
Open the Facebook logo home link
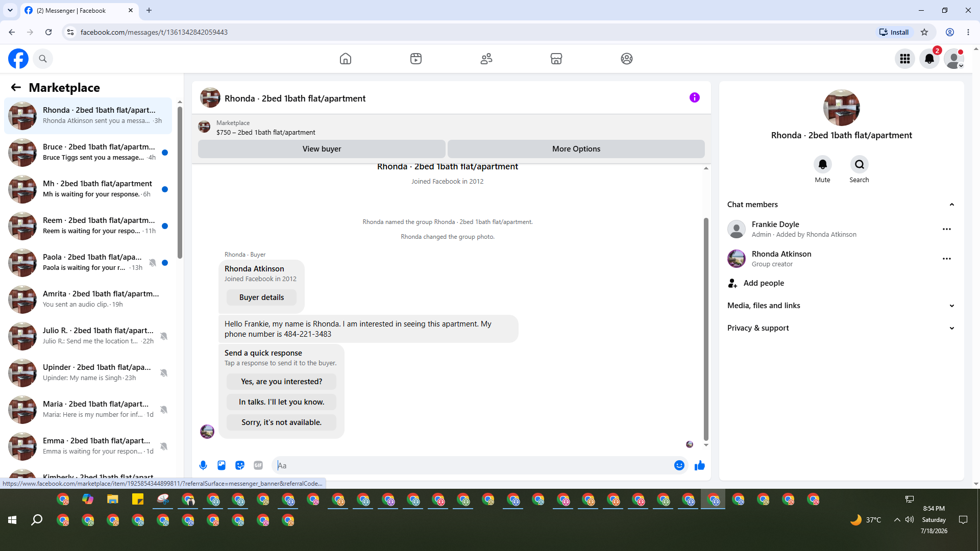(18, 59)
